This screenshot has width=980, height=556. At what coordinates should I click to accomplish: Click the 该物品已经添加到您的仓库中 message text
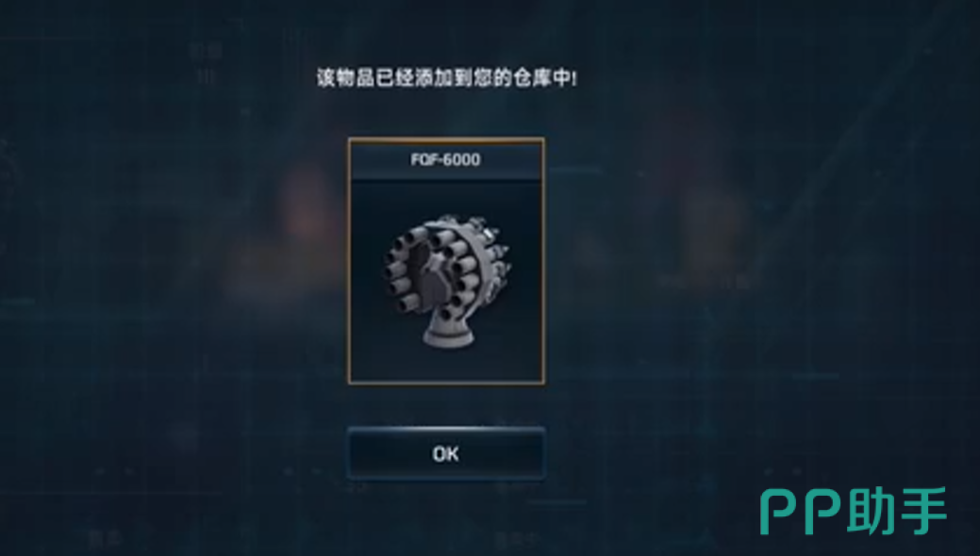coord(446,78)
